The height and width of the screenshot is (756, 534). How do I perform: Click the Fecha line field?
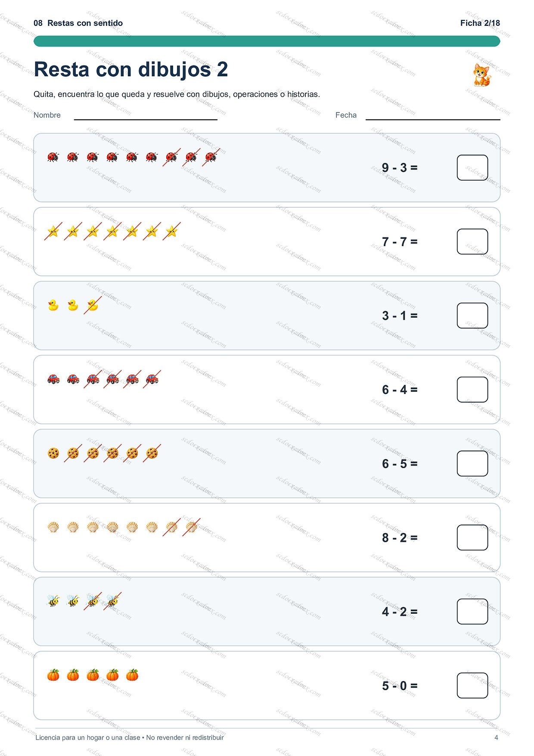tap(433, 115)
